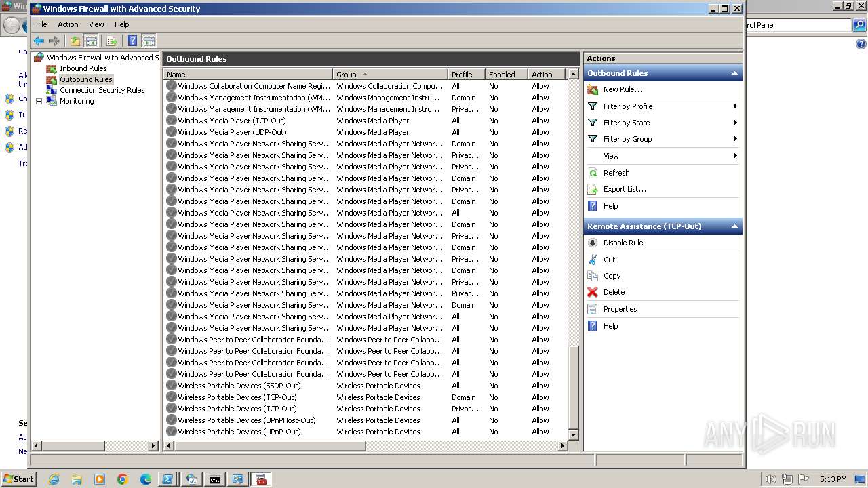Expand the Filter by State submenu arrow
868x488 pixels.
[x=735, y=123]
